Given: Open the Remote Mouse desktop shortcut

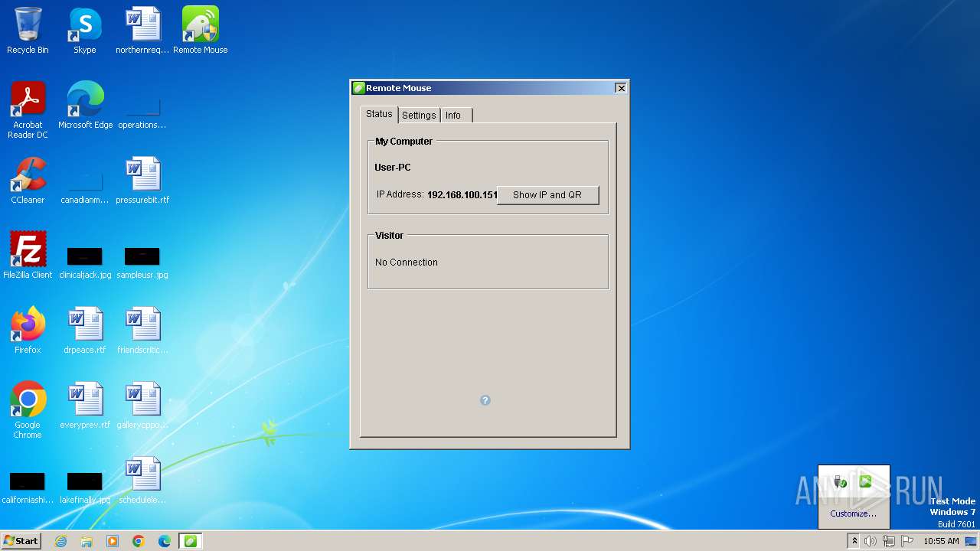Looking at the screenshot, I should click(x=201, y=31).
